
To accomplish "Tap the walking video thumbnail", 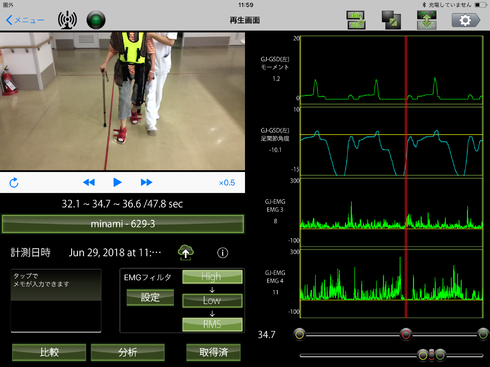I will (x=122, y=101).
